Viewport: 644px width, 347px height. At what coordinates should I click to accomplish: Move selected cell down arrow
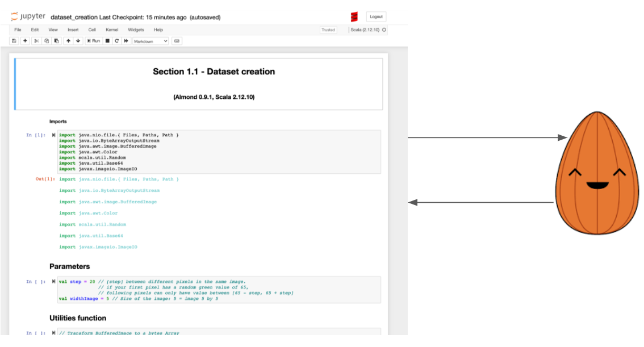(x=78, y=41)
